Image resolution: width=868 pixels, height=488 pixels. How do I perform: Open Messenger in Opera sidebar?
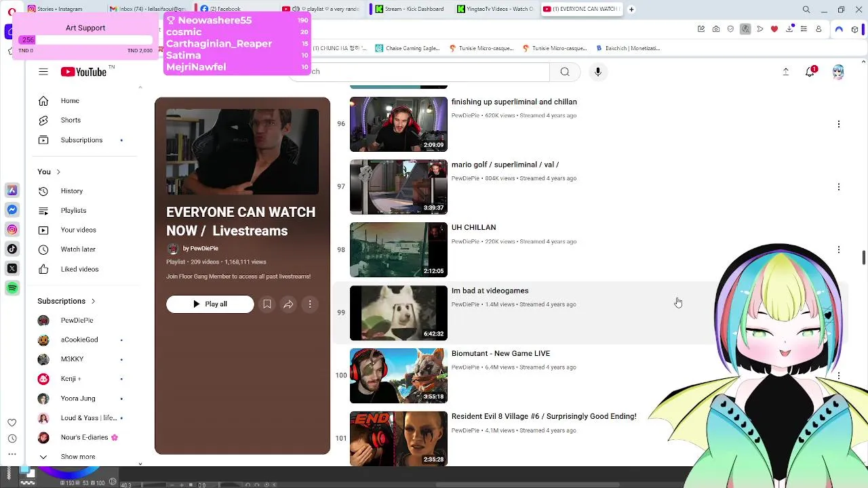12,210
